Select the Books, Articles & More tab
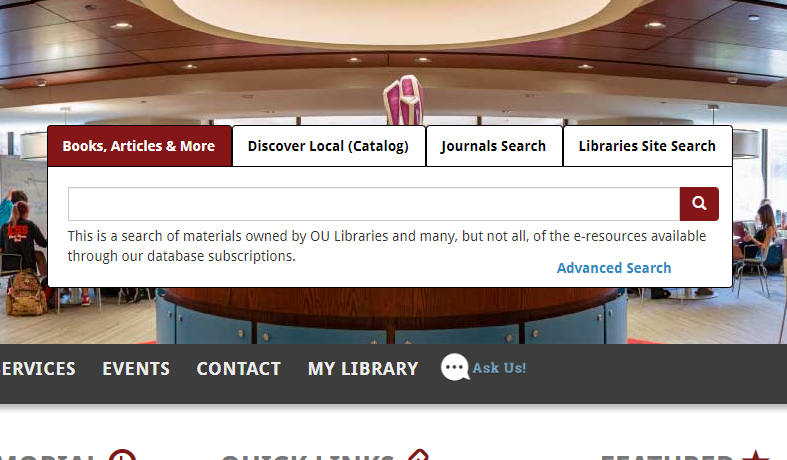Viewport: 787px width, 460px height. click(x=140, y=146)
